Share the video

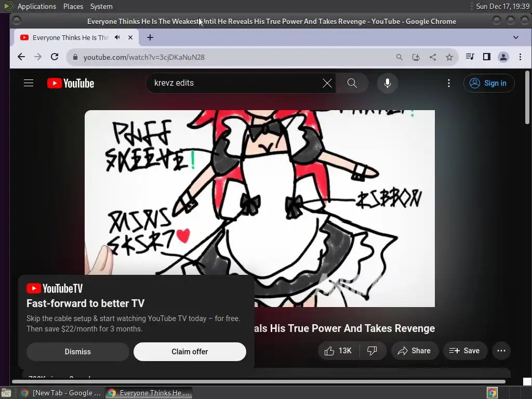tap(415, 351)
